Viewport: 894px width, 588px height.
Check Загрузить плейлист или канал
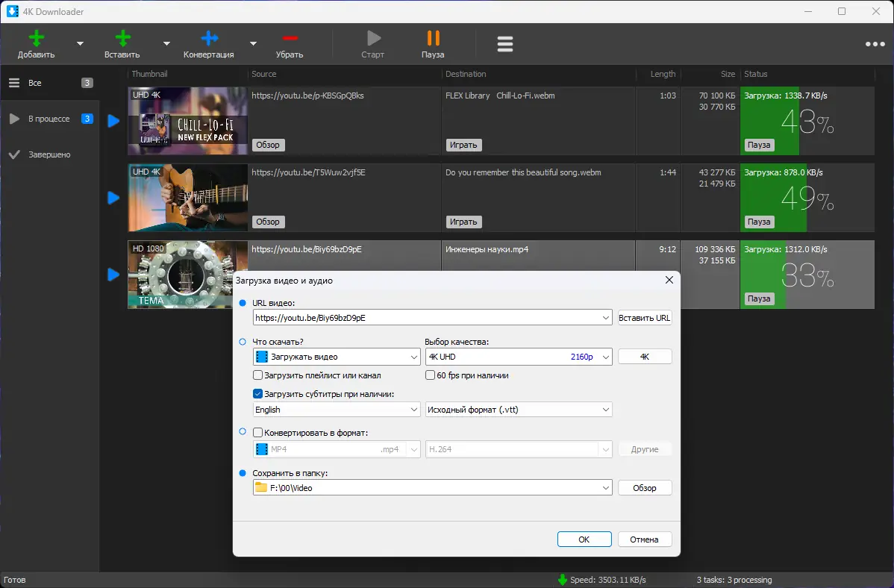pos(257,375)
